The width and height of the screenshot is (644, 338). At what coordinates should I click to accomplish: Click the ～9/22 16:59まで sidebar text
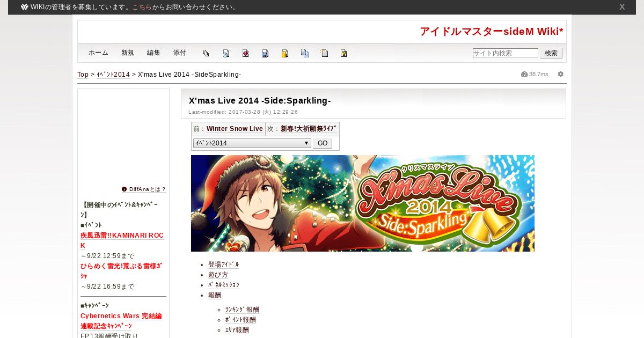click(107, 286)
